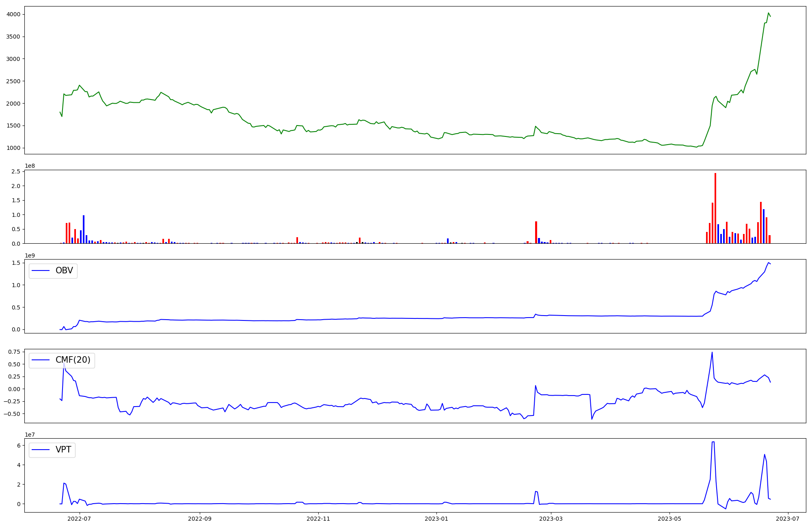Click the 1e9 exponent label above OBV chart
Viewport: 812px width, 528px height.
click(x=30, y=255)
